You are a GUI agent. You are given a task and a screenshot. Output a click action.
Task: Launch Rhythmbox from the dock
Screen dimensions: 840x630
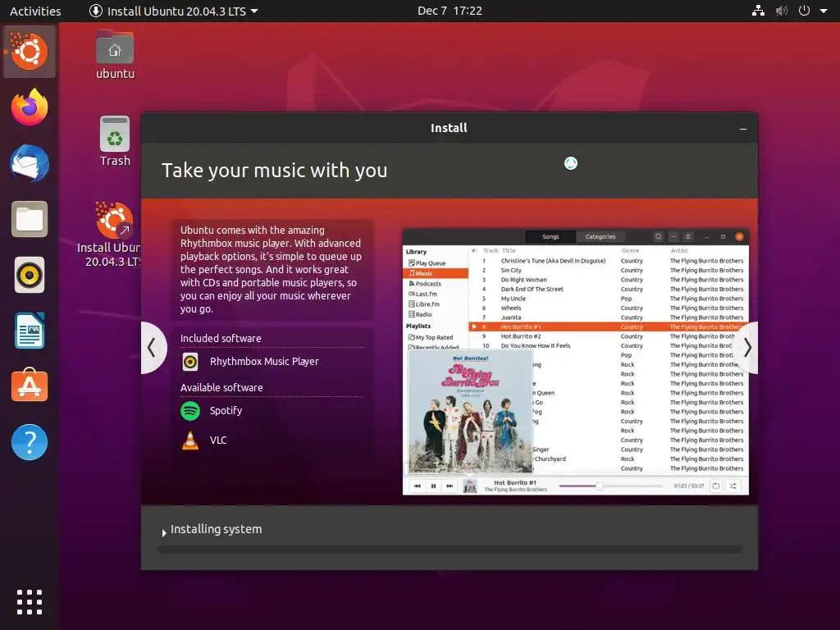pos(30,276)
